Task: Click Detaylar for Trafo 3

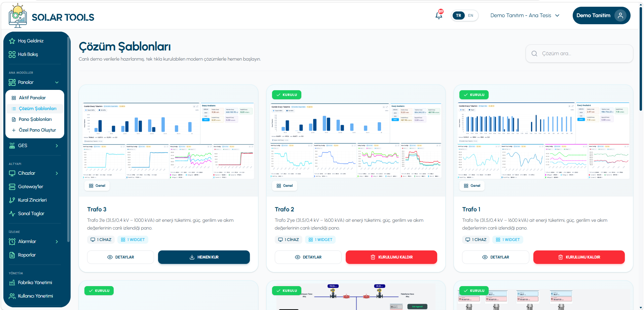Action: coord(120,257)
